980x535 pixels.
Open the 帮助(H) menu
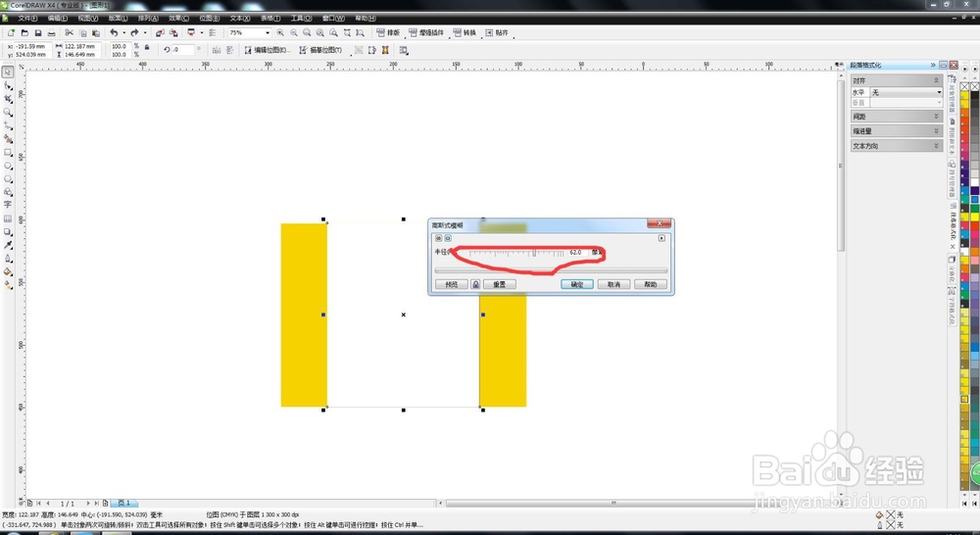click(x=366, y=18)
